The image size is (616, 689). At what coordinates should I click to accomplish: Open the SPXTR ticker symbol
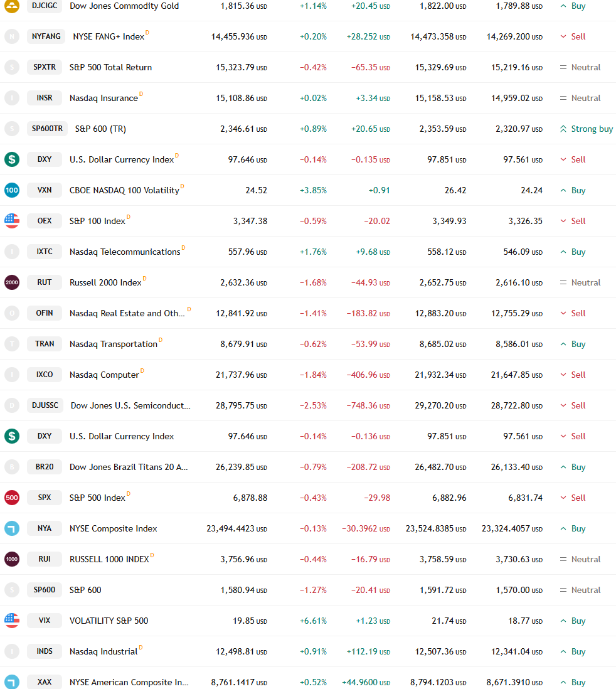pos(45,67)
